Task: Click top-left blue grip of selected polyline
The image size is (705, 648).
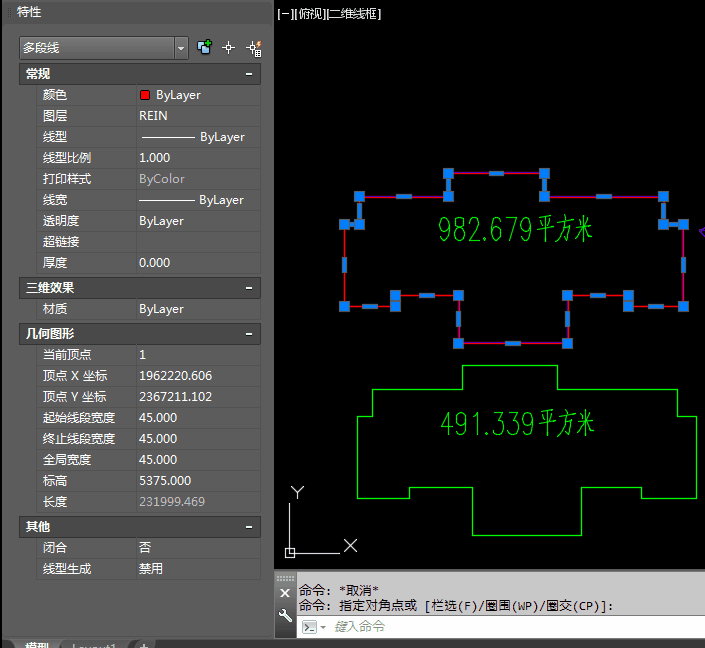Action: [449, 173]
